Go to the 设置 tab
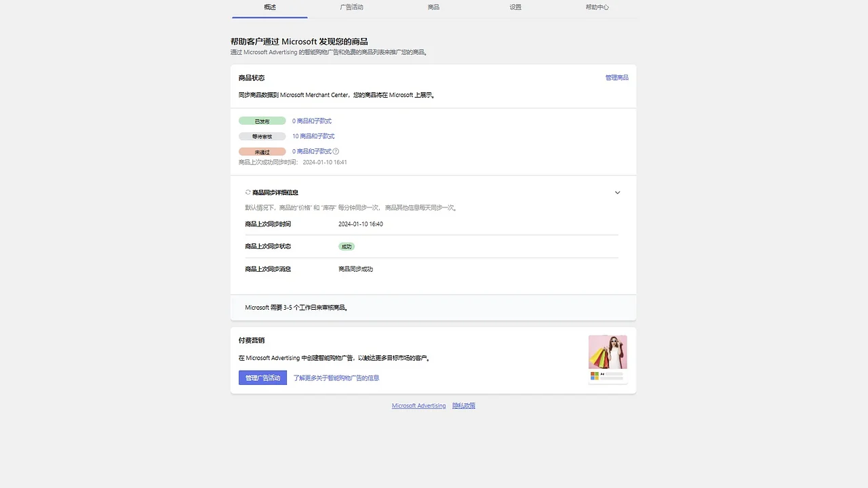Viewport: 868px width, 488px height. 515,7
